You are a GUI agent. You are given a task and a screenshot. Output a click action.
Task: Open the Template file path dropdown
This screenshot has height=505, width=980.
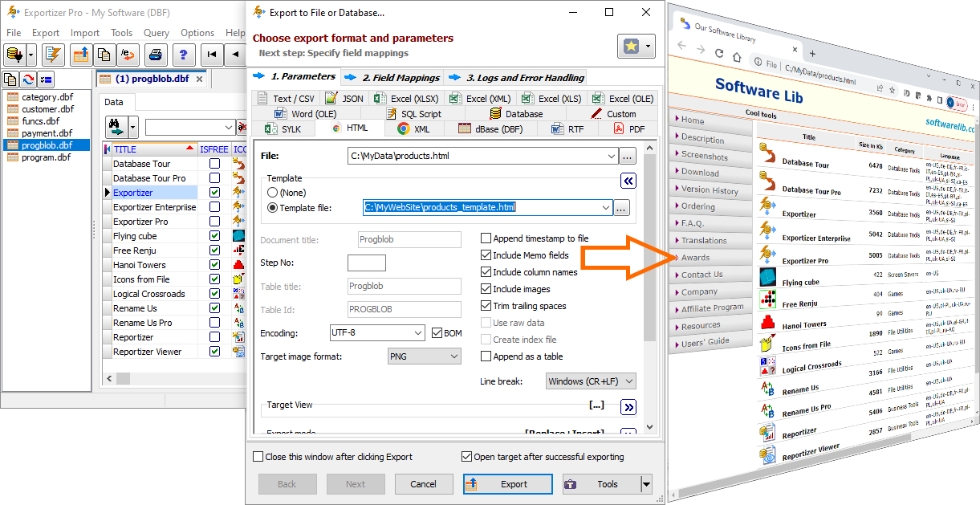click(605, 208)
